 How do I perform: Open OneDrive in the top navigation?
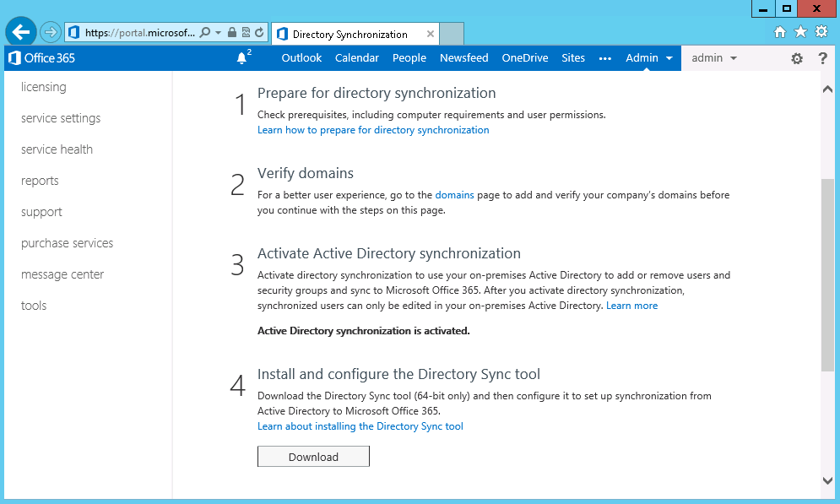pyautogui.click(x=525, y=58)
